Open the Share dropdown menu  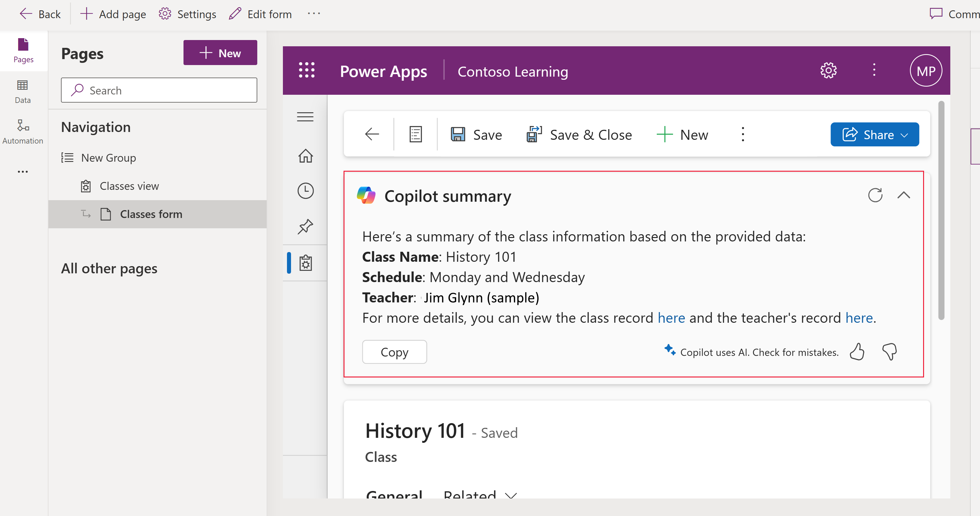pos(906,134)
